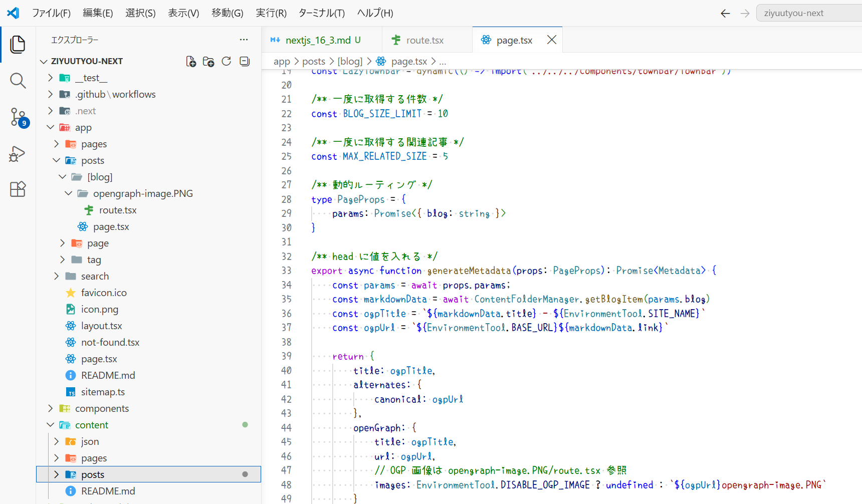The height and width of the screenshot is (504, 862).
Task: Switch to the nextjs_16_3.md tab
Action: [x=322, y=40]
